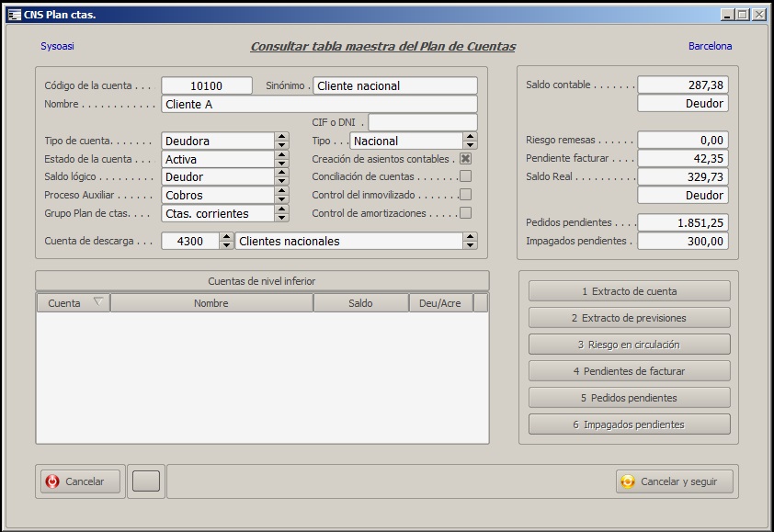Click the Saldo Real value 329,73

click(683, 176)
